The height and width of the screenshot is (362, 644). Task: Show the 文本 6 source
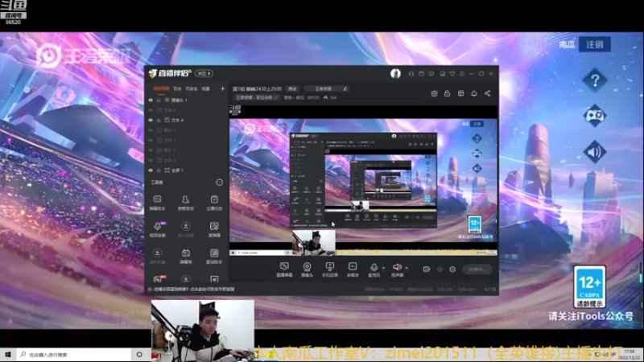151,110
